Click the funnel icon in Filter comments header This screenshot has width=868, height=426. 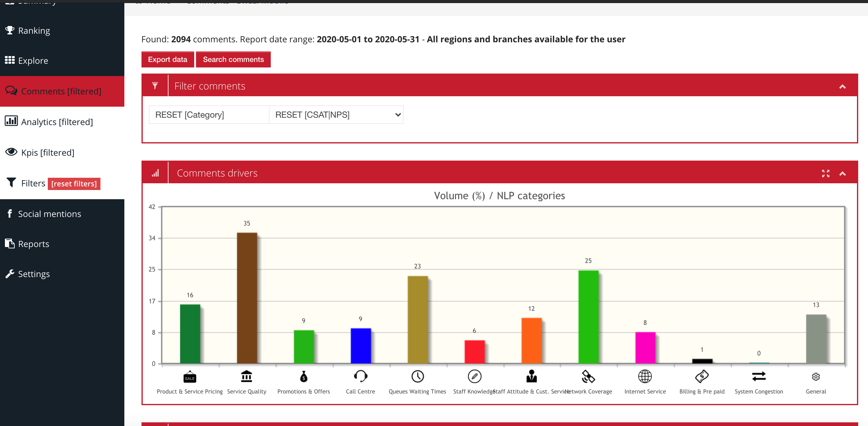click(x=155, y=86)
